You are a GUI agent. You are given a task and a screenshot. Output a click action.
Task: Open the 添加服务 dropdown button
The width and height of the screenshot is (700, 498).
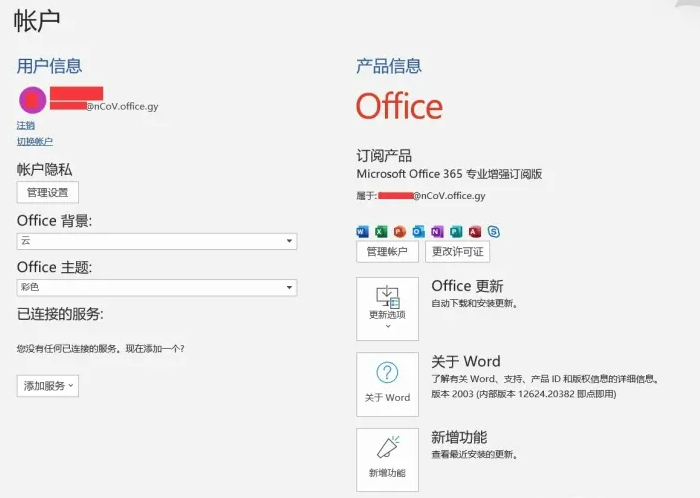(x=48, y=386)
